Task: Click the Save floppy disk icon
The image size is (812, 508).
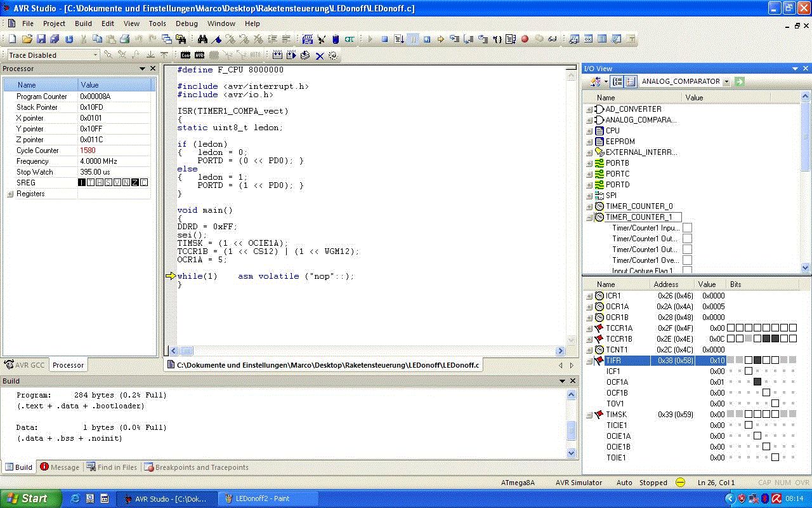Action: pos(41,39)
